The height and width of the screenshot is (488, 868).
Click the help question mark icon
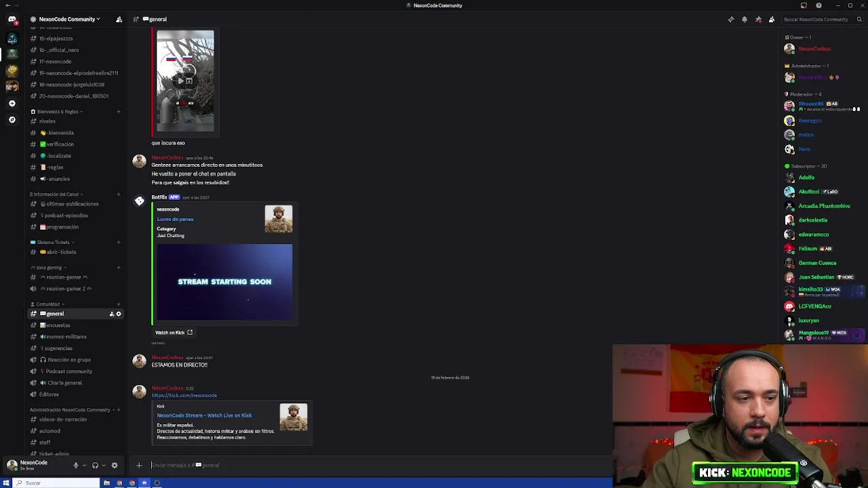pyautogui.click(x=818, y=5)
